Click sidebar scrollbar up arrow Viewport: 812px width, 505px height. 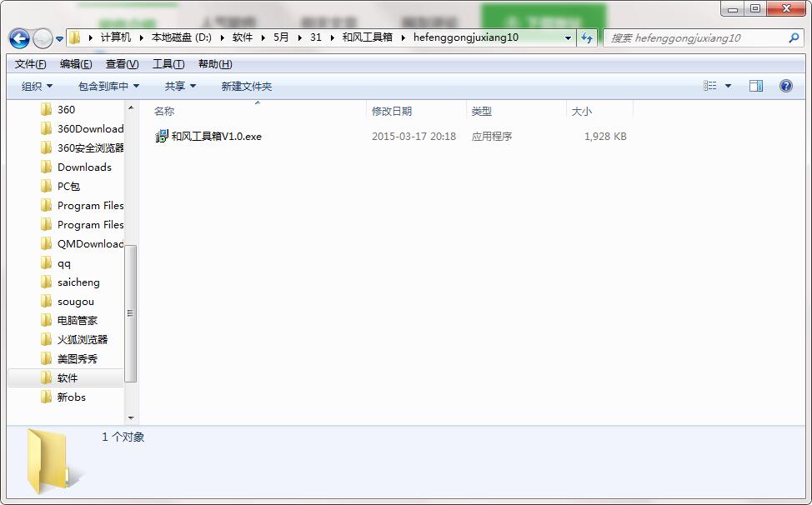pos(131,107)
